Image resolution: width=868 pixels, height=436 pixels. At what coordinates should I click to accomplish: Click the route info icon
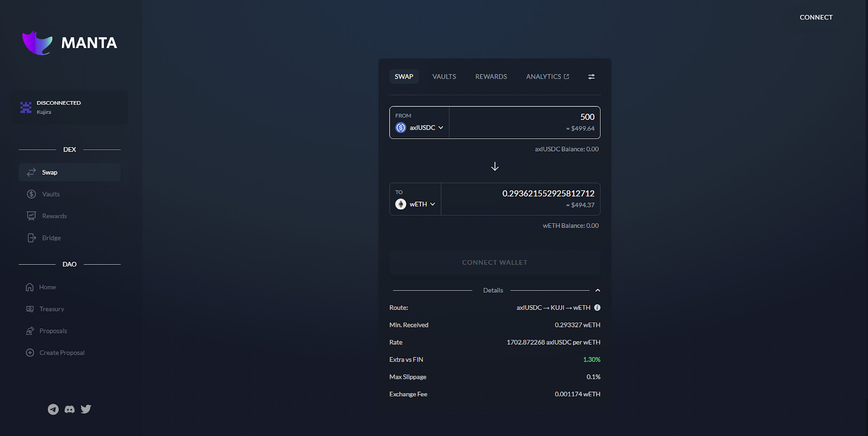[597, 307]
